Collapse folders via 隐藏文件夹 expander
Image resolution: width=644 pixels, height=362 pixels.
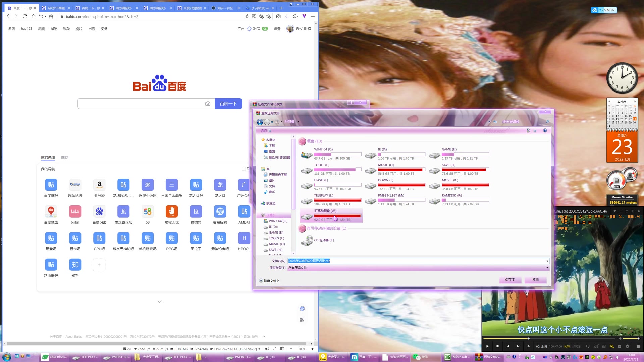(x=261, y=281)
